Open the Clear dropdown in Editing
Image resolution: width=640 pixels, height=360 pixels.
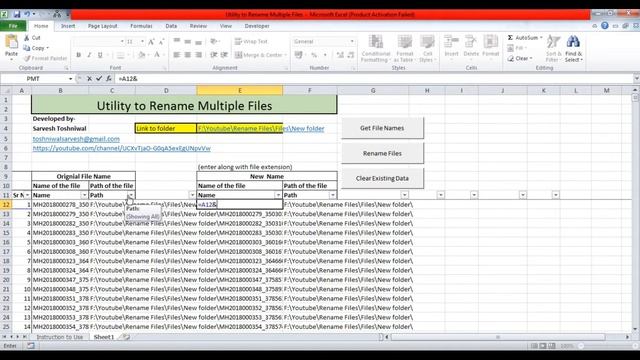(x=520, y=58)
